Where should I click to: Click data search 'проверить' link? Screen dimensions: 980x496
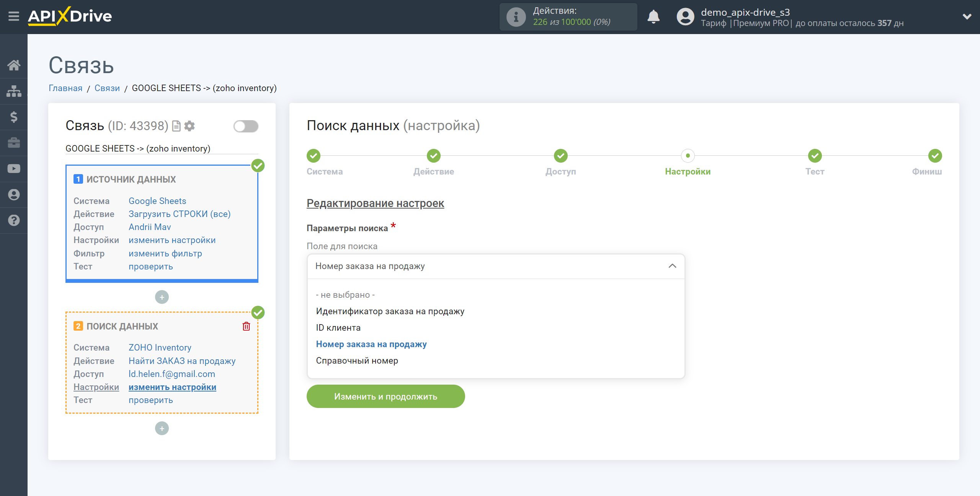click(151, 400)
